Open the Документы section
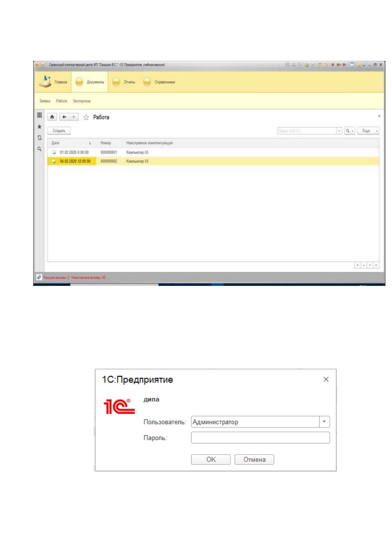Screen dimensions: 392x554 (90, 82)
